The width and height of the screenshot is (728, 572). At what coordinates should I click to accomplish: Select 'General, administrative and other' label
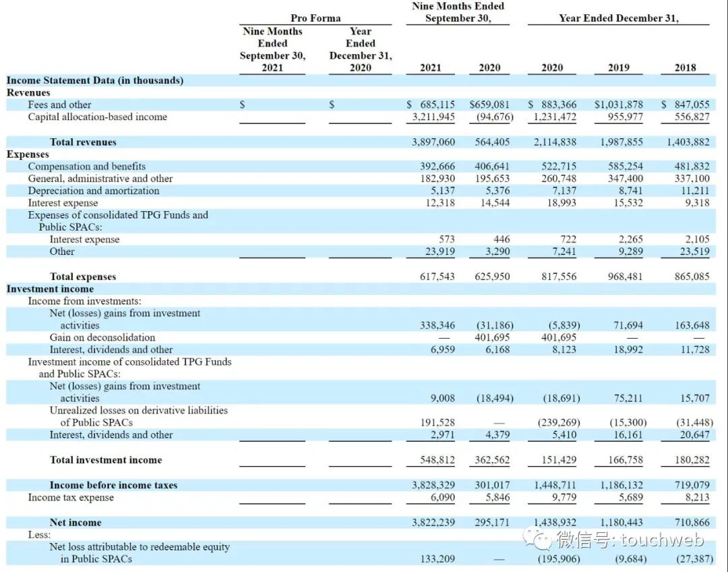pos(100,179)
